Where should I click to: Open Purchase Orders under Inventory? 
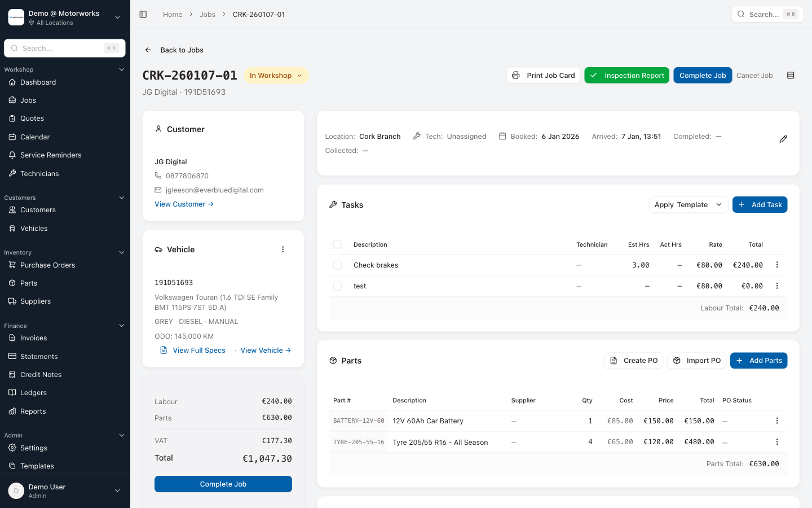pyautogui.click(x=47, y=265)
